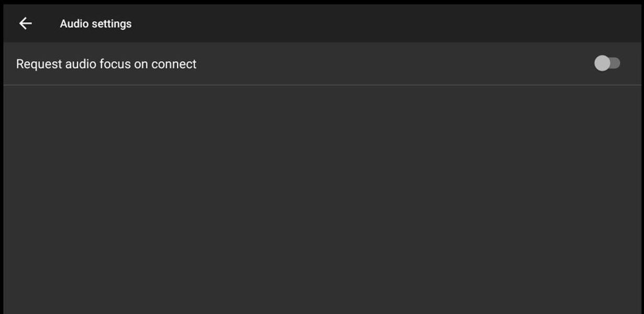This screenshot has width=644, height=314.
Task: Turn on the Request audio focus toggle
Action: [x=607, y=63]
